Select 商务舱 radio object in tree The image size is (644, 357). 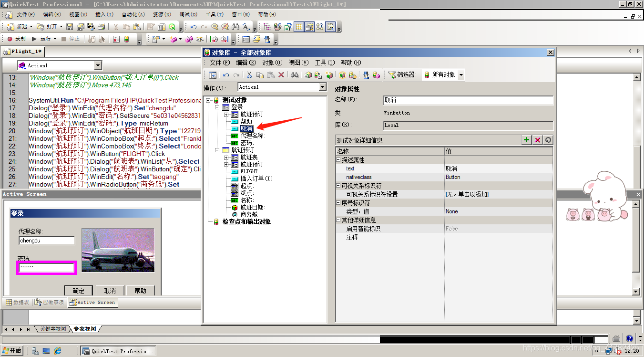249,214
